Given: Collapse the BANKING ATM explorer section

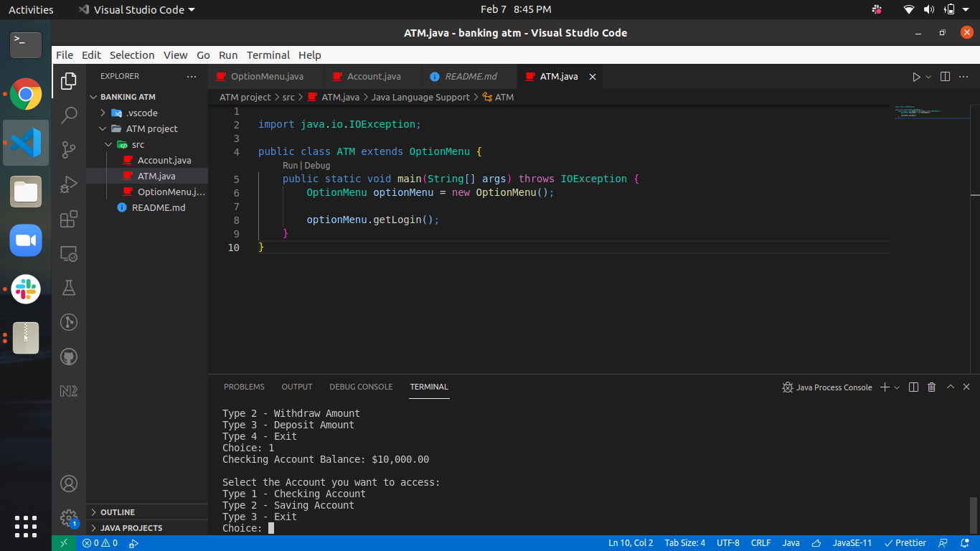Looking at the screenshot, I should [x=147, y=97].
